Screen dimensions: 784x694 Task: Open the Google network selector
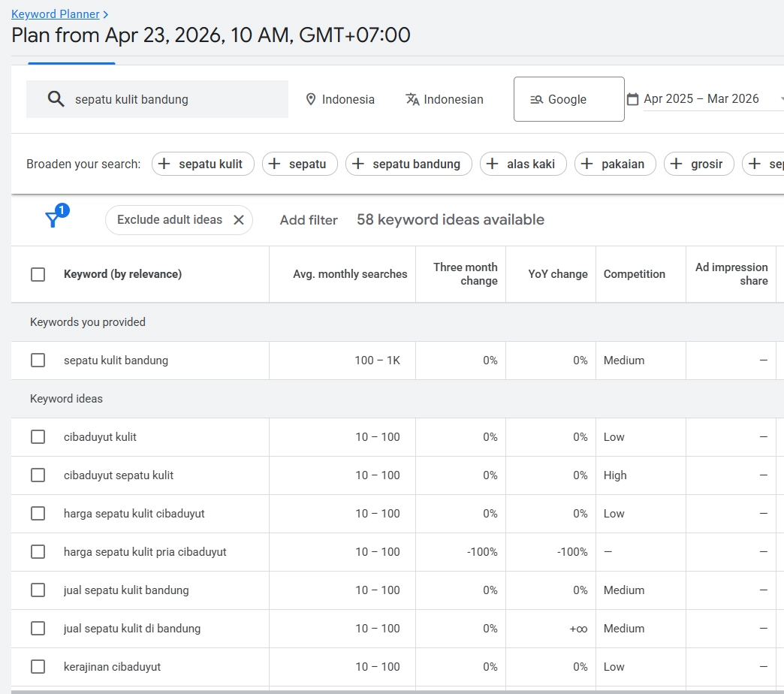click(x=568, y=98)
